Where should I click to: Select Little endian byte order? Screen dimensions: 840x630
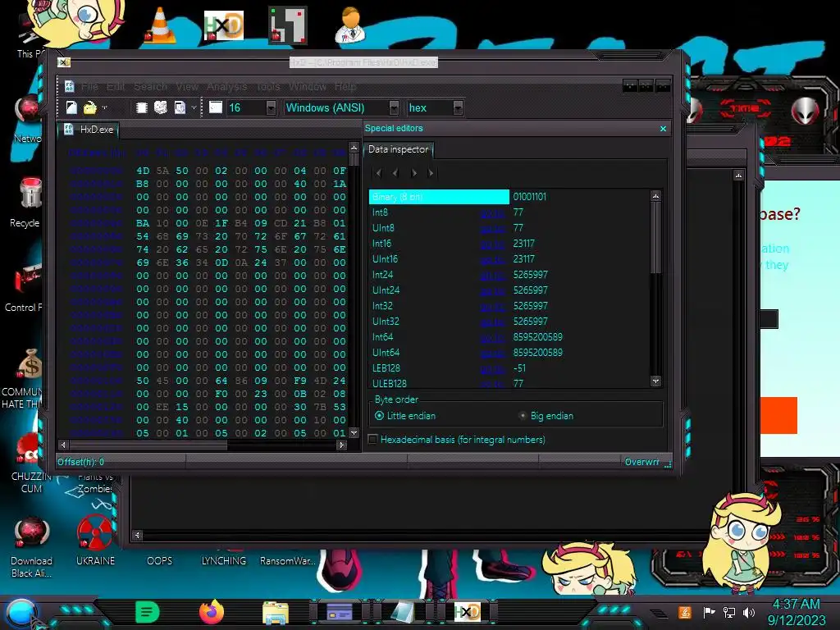(405, 416)
